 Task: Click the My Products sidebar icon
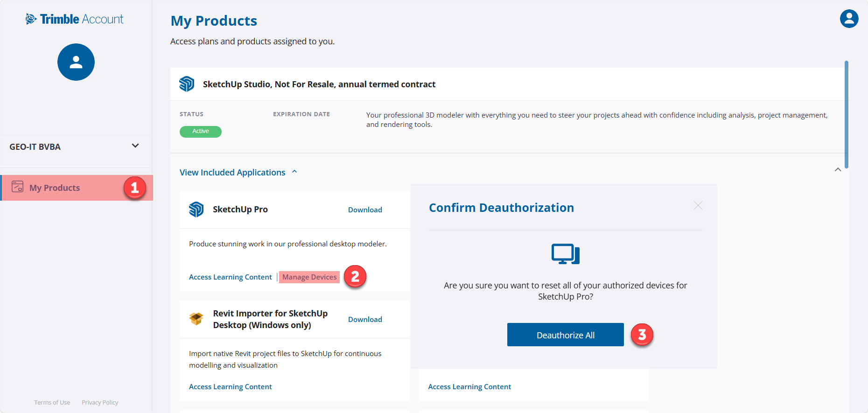[17, 187]
